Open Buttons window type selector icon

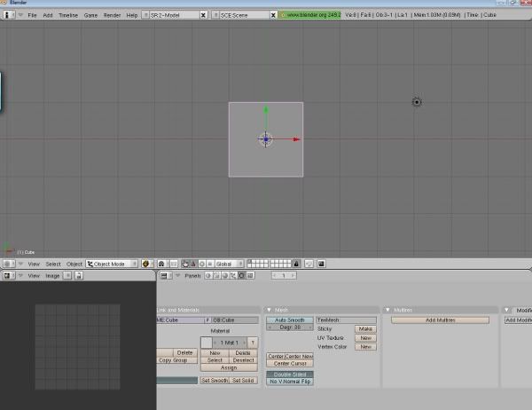coord(166,275)
